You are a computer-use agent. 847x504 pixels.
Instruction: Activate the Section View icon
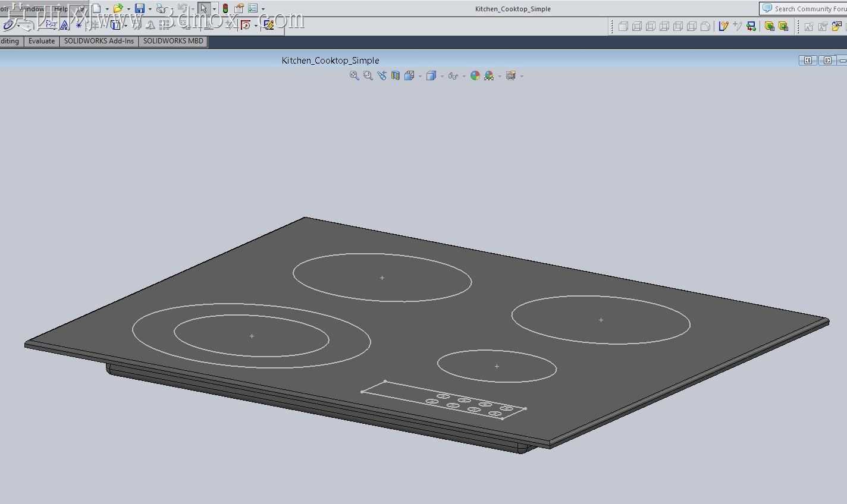tap(396, 75)
